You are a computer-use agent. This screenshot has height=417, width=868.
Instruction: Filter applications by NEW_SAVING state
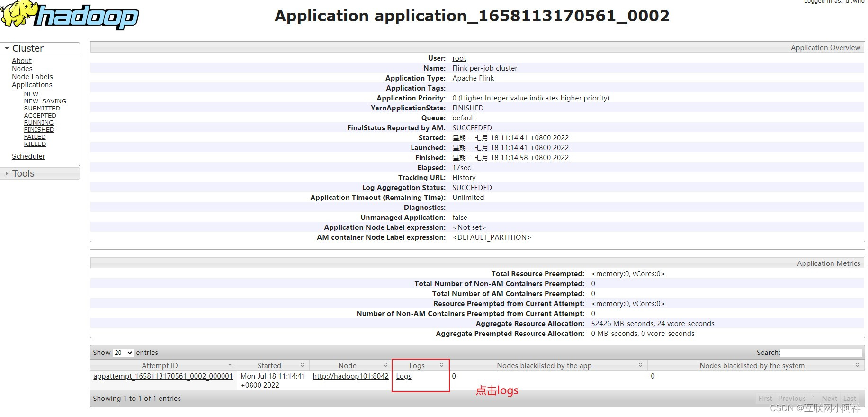[x=45, y=101]
